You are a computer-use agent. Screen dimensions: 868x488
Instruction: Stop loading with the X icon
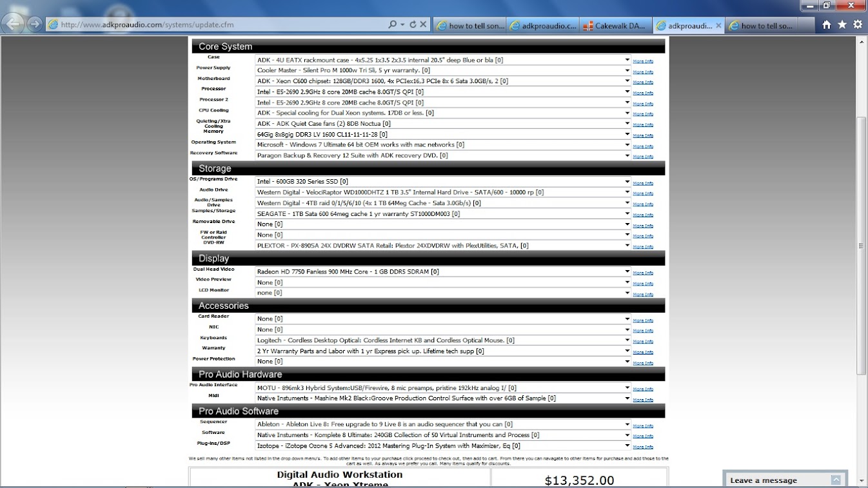[x=424, y=24]
